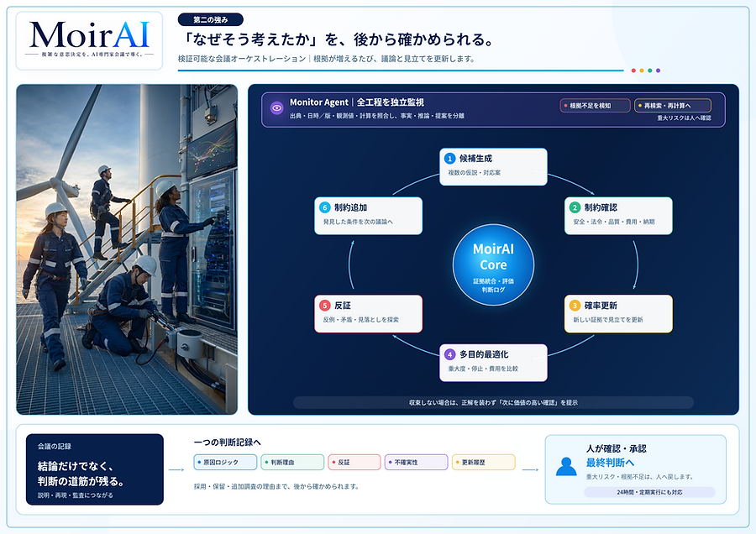Select the purple dot under the headline
The height and width of the screenshot is (534, 756).
coord(658,71)
